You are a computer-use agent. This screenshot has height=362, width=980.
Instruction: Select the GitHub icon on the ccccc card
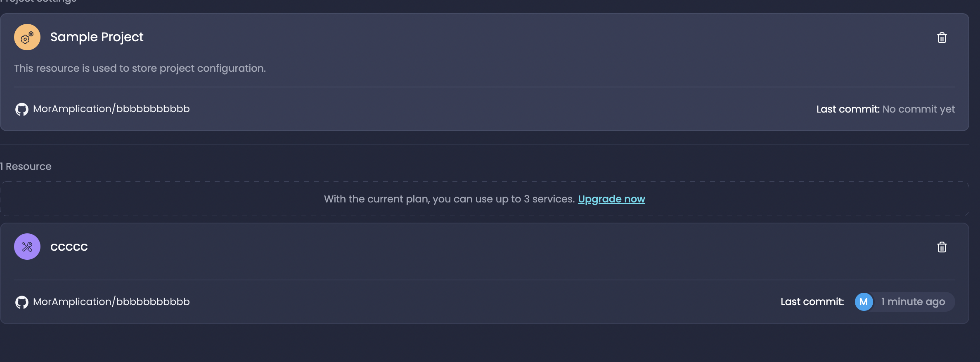tap(21, 301)
